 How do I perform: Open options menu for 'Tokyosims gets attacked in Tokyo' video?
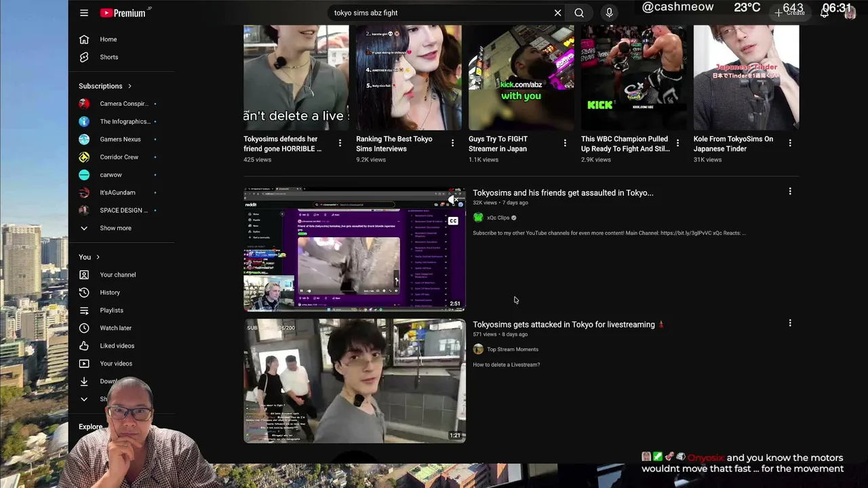click(790, 323)
